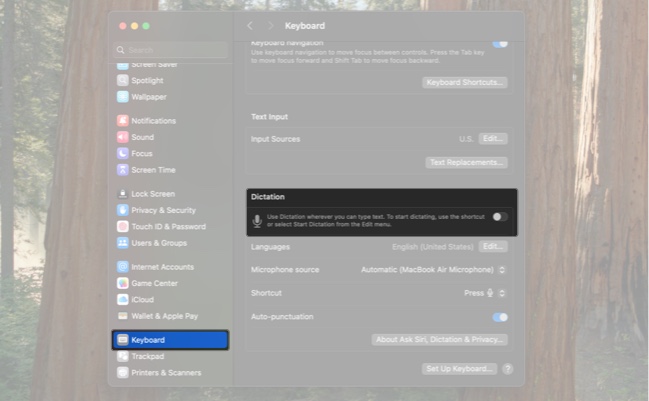
Task: Open Screen Time label in sidebar
Action: click(153, 170)
